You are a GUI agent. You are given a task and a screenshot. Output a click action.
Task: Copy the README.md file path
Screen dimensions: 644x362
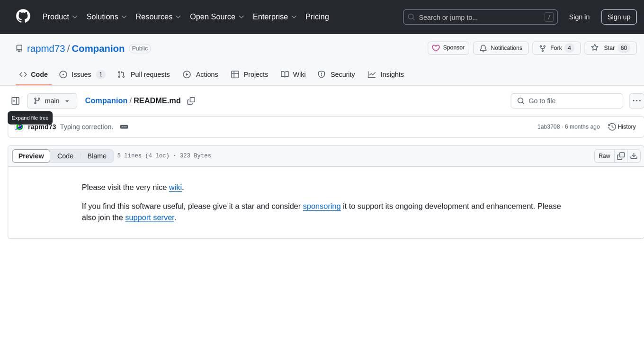[x=191, y=101]
